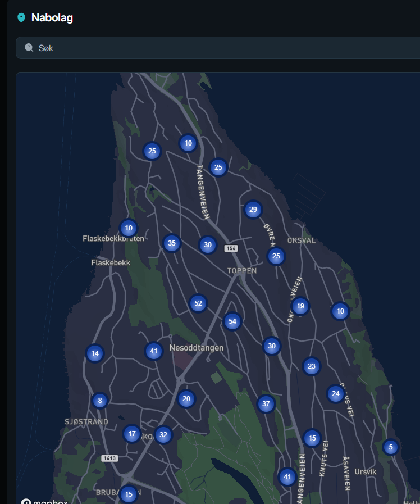Image resolution: width=420 pixels, height=504 pixels.
Task: Click the 10 cluster above the Flaskebekkbråten label
Action: 129,228
